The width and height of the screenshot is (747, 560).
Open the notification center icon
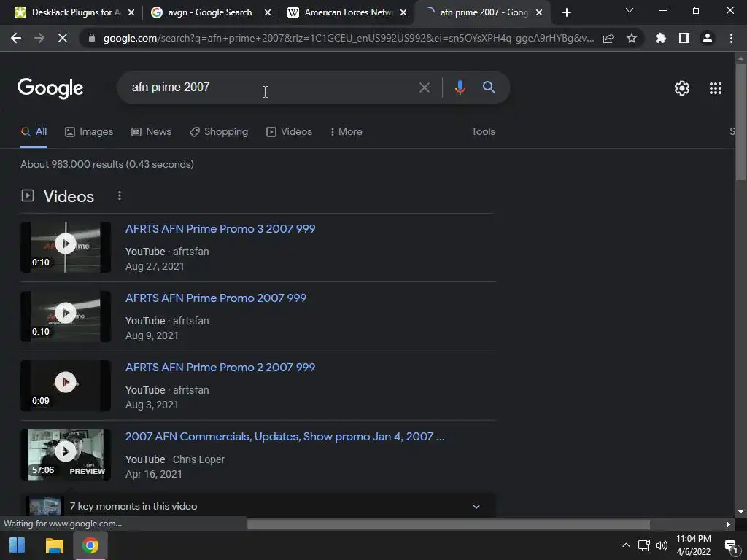coord(731,546)
